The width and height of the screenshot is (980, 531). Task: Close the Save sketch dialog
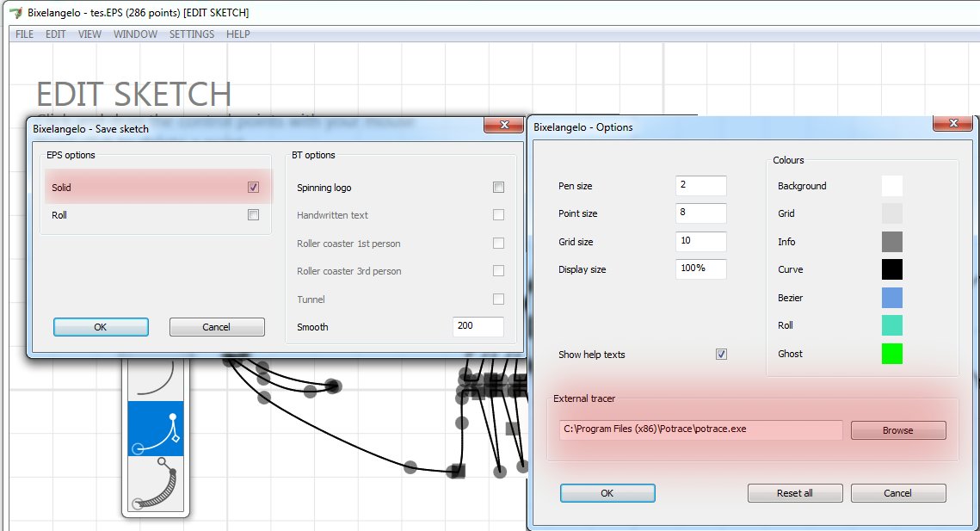pyautogui.click(x=503, y=127)
